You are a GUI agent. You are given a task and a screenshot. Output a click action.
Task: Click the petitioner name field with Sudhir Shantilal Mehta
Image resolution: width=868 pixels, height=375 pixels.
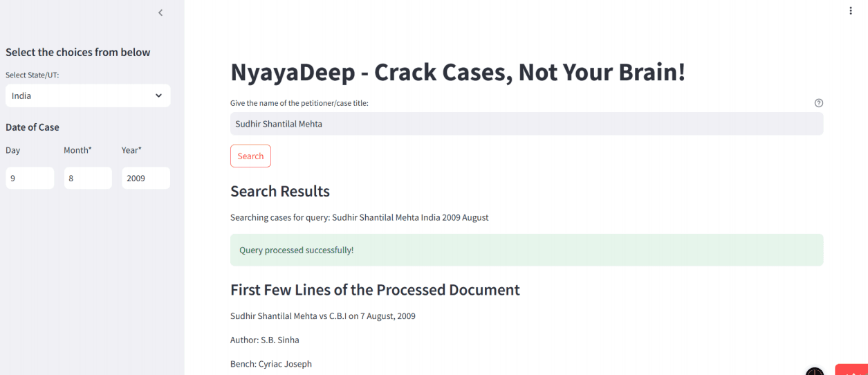(x=526, y=124)
